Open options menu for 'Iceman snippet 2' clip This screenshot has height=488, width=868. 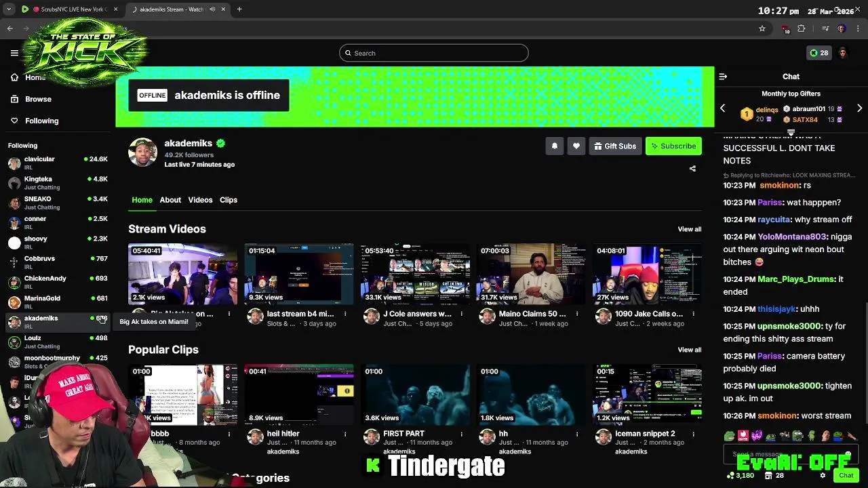693,434
